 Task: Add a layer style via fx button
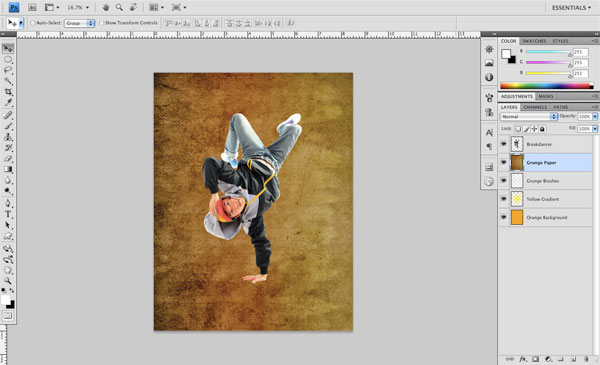pos(523,359)
